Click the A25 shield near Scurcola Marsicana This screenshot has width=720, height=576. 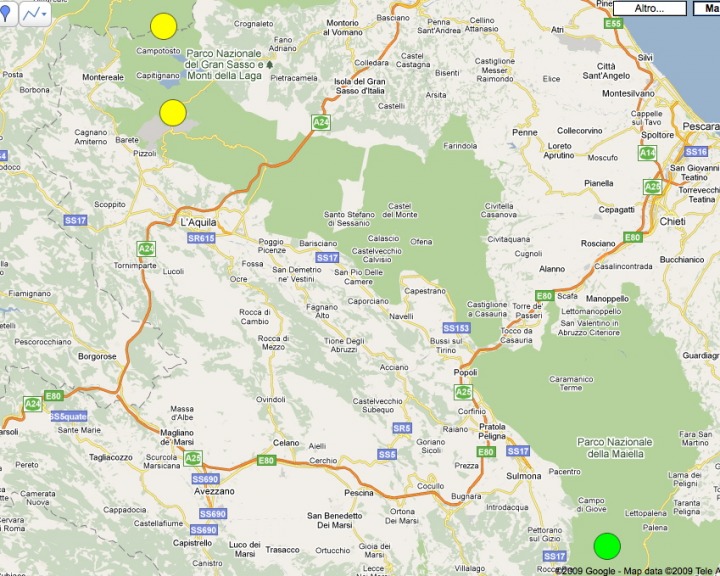(193, 457)
